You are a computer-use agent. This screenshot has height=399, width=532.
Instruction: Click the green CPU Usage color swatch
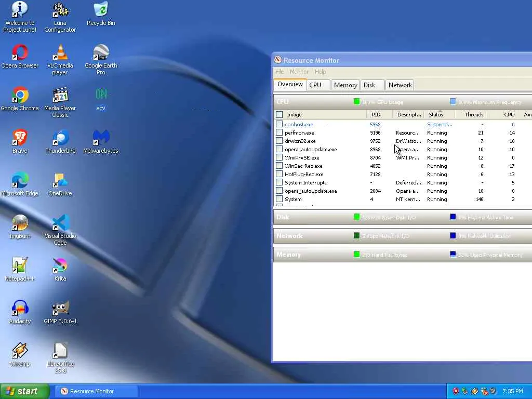pos(356,101)
